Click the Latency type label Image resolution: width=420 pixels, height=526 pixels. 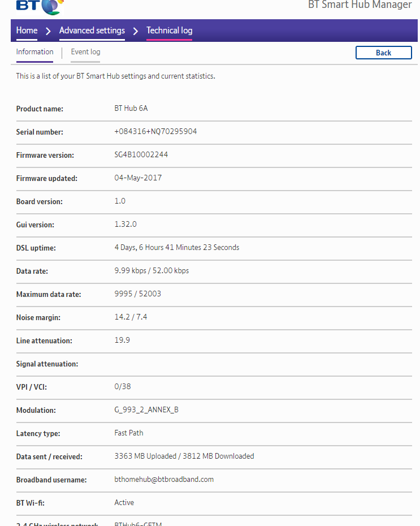38,434
